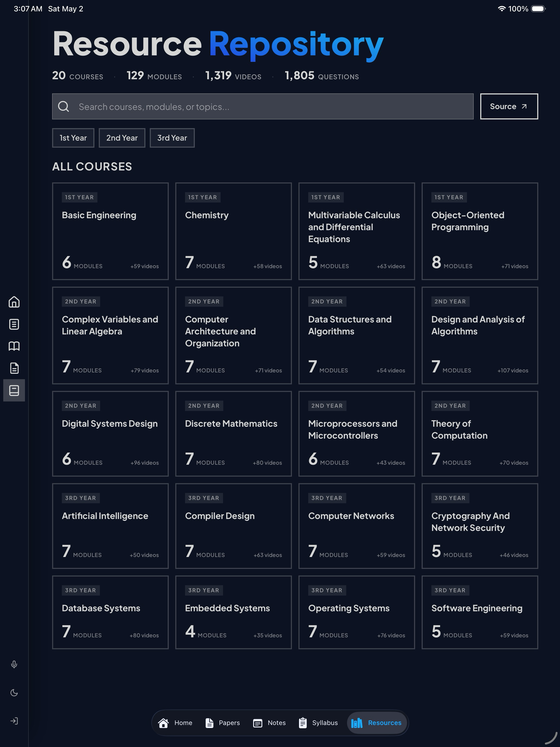Open Computer Networks course card
Viewport: 560px width, 747px height.
pos(357,526)
